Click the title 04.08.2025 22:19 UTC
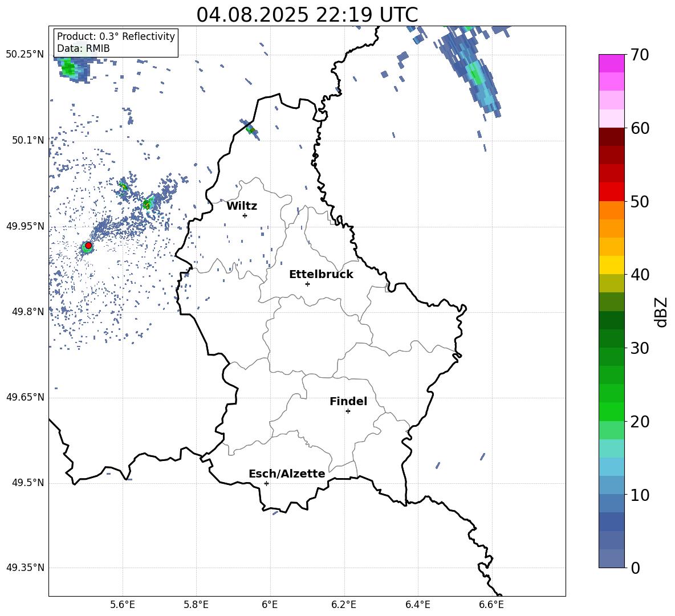 pyautogui.click(x=307, y=15)
